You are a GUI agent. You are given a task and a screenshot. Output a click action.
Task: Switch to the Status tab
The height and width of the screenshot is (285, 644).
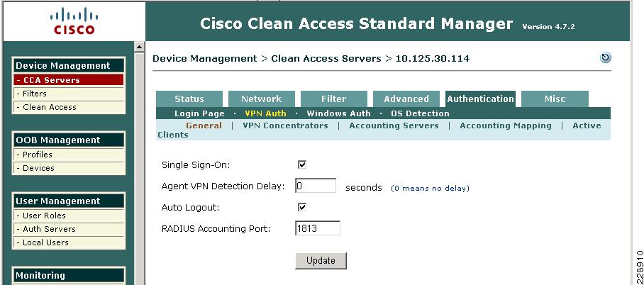(x=189, y=99)
